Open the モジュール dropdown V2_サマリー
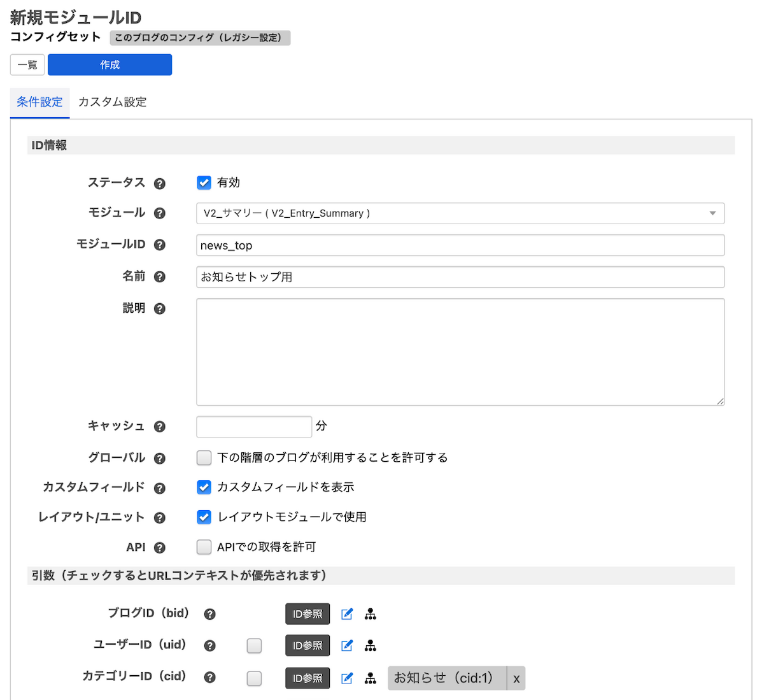The image size is (764, 700). point(460,213)
